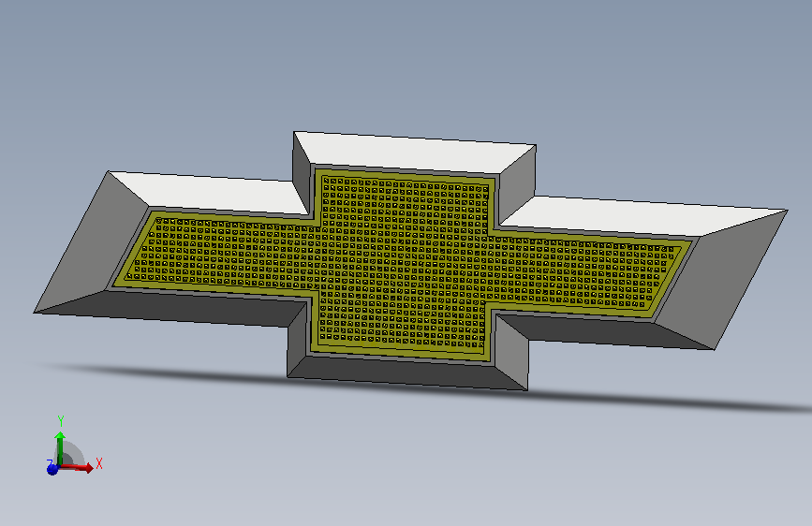
Task: Click the green Y axis arrow on triad
Action: (60, 448)
